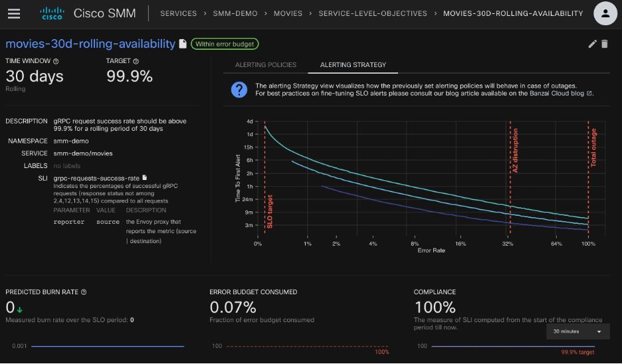Click the Within error budget status badge
Viewport: 622px width, 364px height.
[x=225, y=44]
